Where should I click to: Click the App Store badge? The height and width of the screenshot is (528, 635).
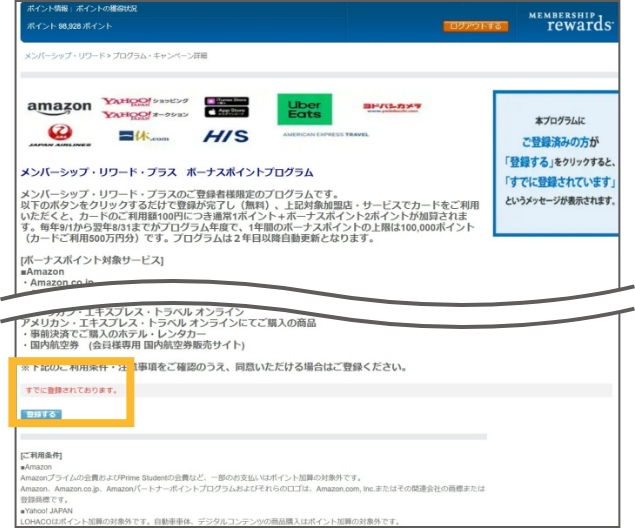225,113
